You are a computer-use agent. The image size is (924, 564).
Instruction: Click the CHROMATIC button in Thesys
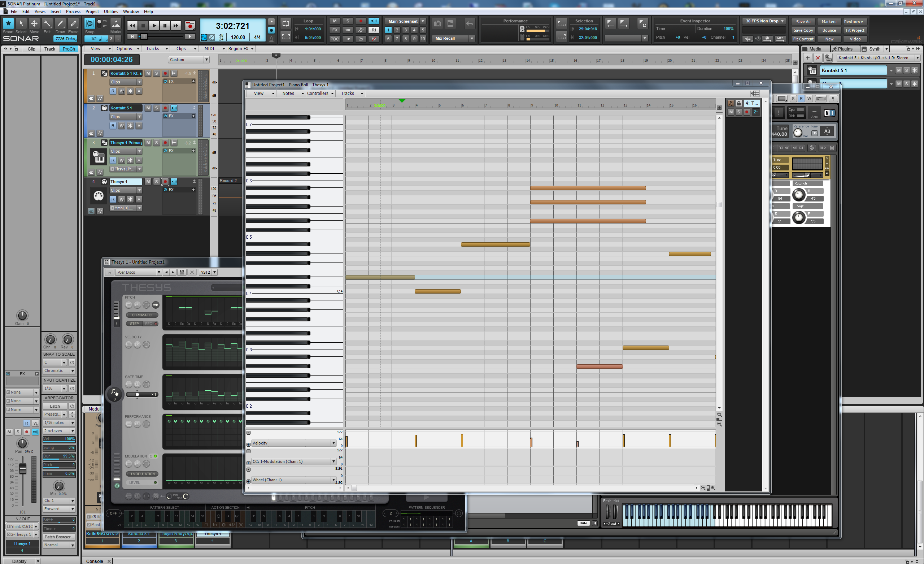coord(142,315)
